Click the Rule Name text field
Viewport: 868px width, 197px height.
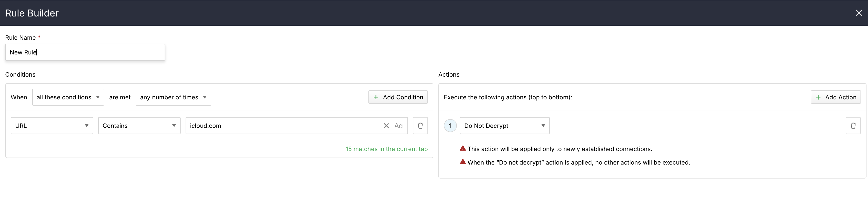85,52
